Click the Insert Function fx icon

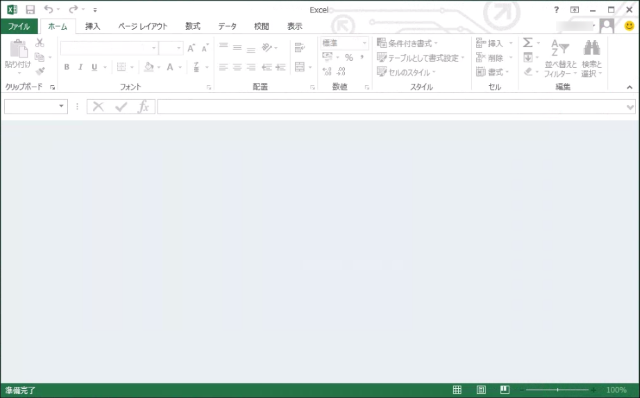click(x=144, y=107)
